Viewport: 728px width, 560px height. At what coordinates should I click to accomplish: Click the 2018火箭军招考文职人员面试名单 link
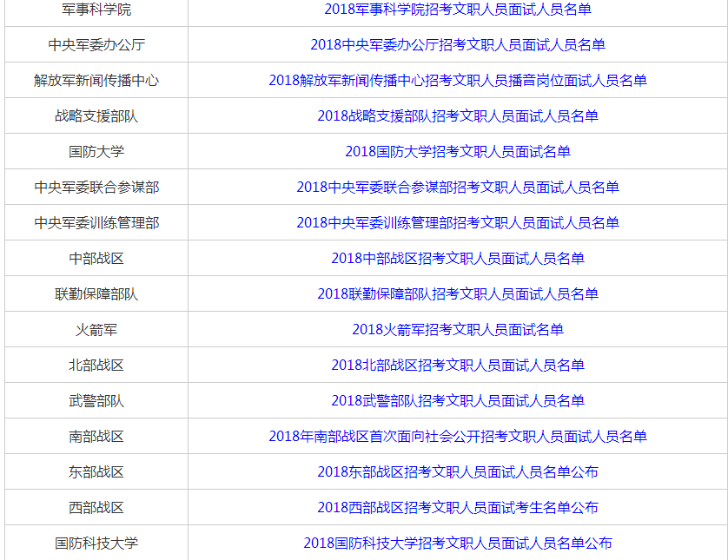(x=458, y=329)
